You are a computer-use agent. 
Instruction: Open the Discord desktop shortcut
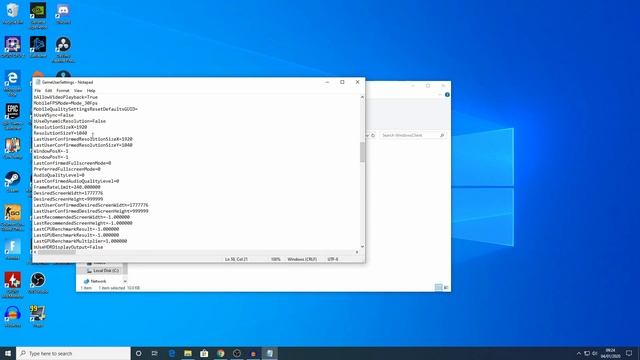click(x=63, y=13)
